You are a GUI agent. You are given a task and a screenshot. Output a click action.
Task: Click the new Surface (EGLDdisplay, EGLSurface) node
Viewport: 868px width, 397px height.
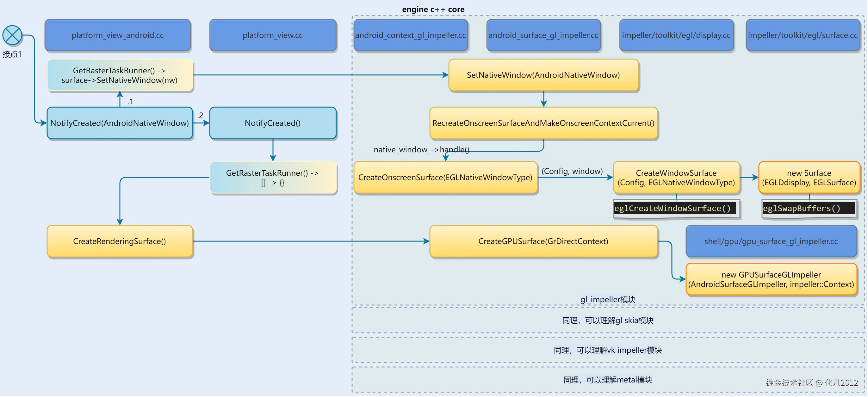point(809,177)
